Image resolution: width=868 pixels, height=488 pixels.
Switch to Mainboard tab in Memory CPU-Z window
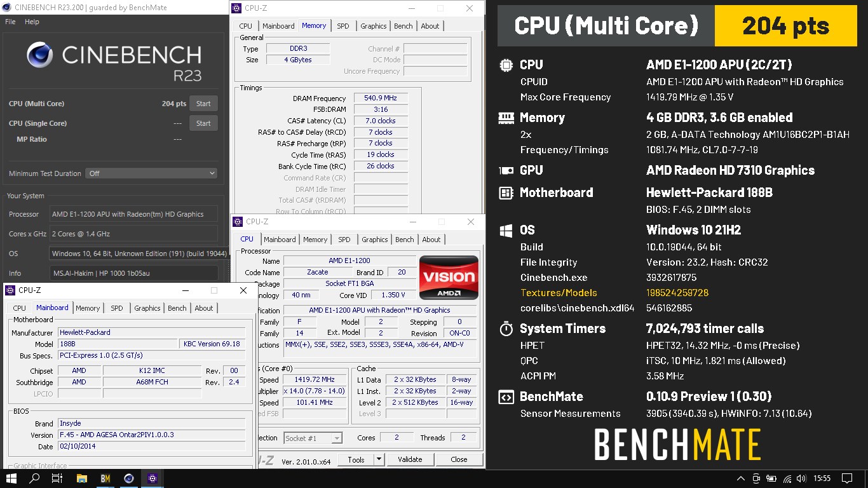point(278,26)
